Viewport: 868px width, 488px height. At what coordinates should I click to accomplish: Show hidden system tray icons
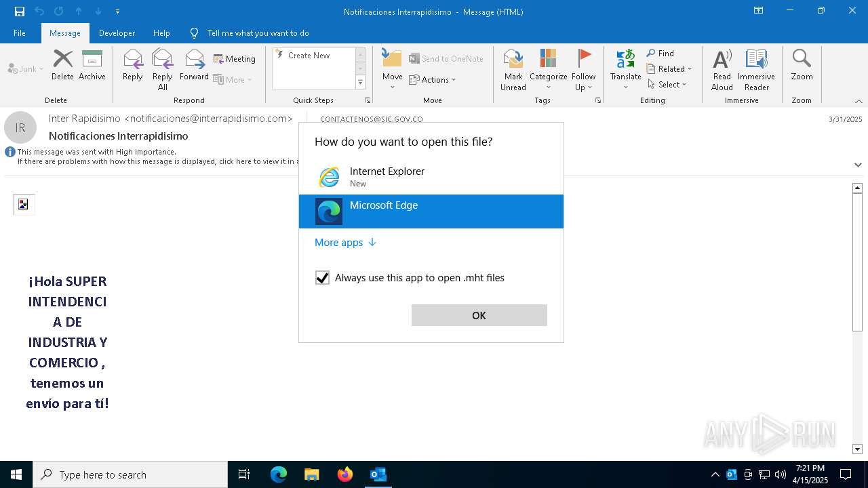click(x=715, y=474)
